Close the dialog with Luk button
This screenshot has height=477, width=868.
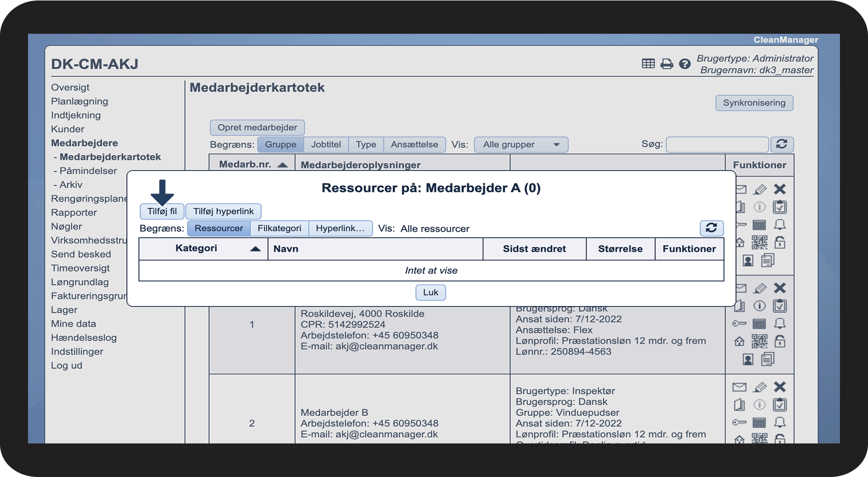(x=430, y=292)
